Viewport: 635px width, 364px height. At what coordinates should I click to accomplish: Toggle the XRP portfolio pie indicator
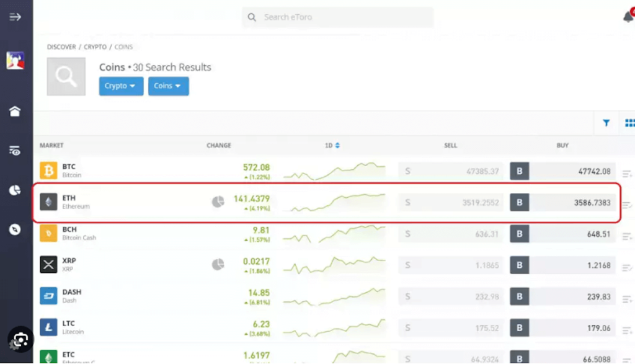coord(218,265)
